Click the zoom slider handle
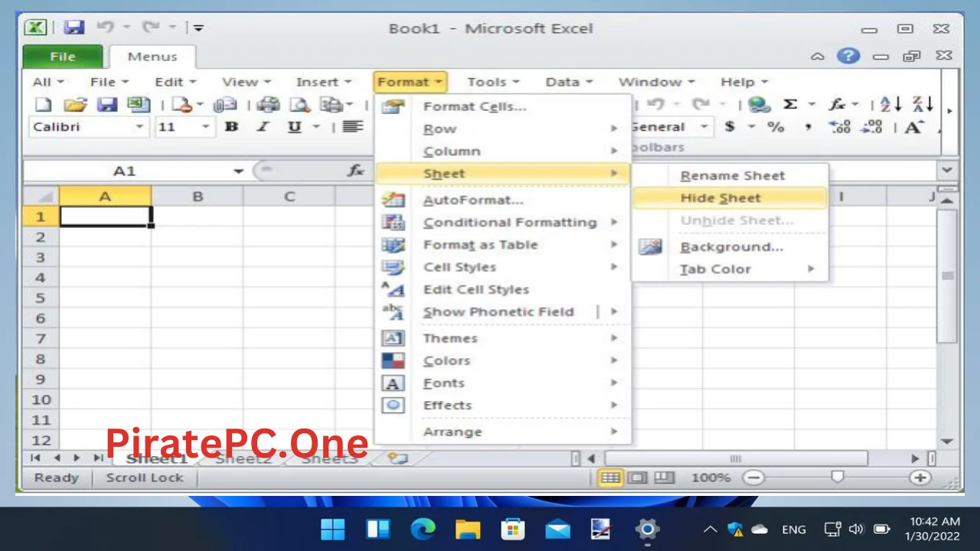Image resolution: width=980 pixels, height=551 pixels. (837, 478)
